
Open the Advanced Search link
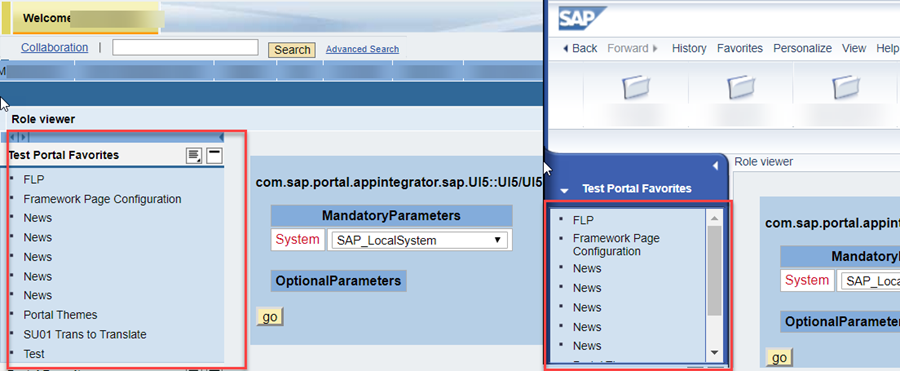362,49
